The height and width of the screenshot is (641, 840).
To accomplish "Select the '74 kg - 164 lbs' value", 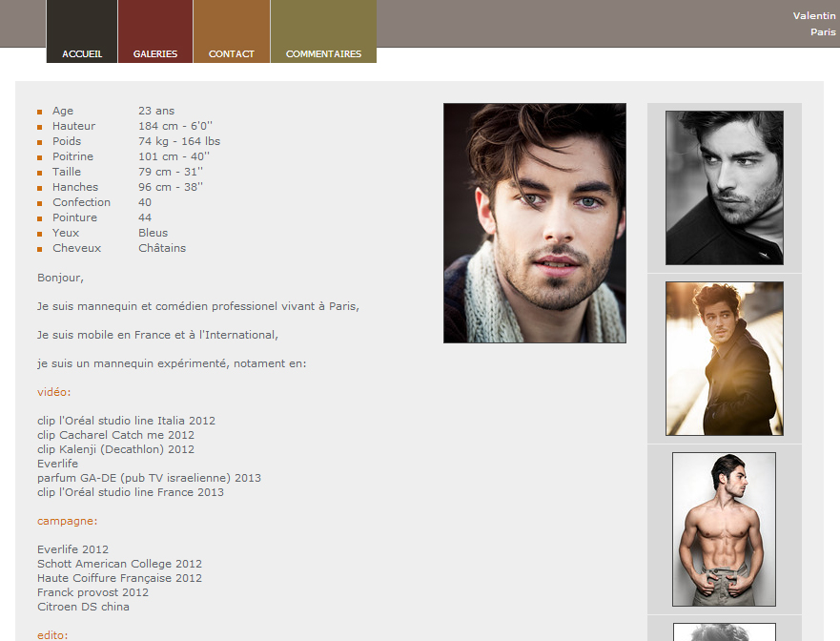I will coord(179,141).
